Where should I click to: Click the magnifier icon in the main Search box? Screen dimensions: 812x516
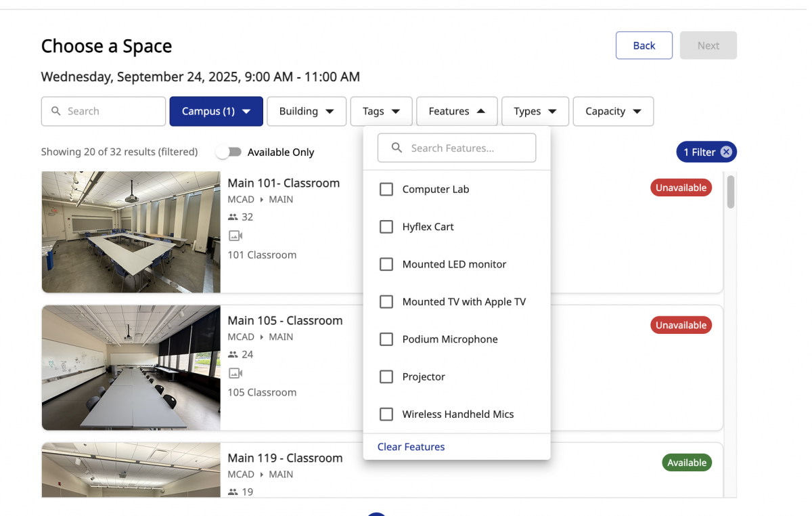(55, 111)
